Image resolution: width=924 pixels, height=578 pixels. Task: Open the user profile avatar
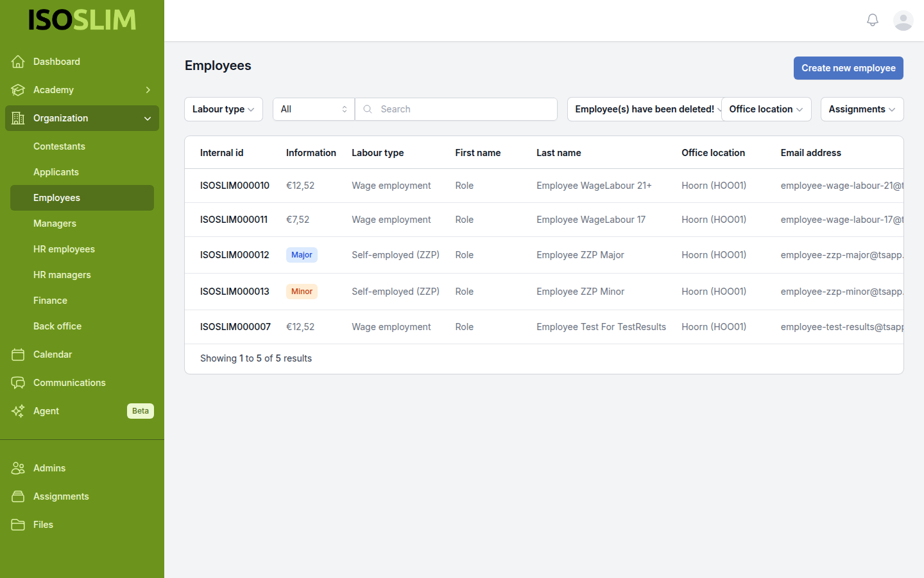903,21
